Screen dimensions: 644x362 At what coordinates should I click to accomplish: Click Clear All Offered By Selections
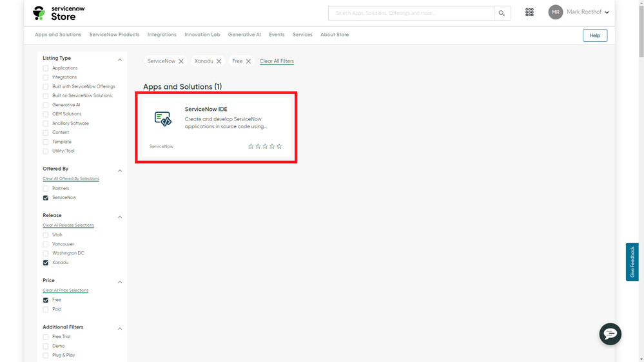pyautogui.click(x=71, y=179)
